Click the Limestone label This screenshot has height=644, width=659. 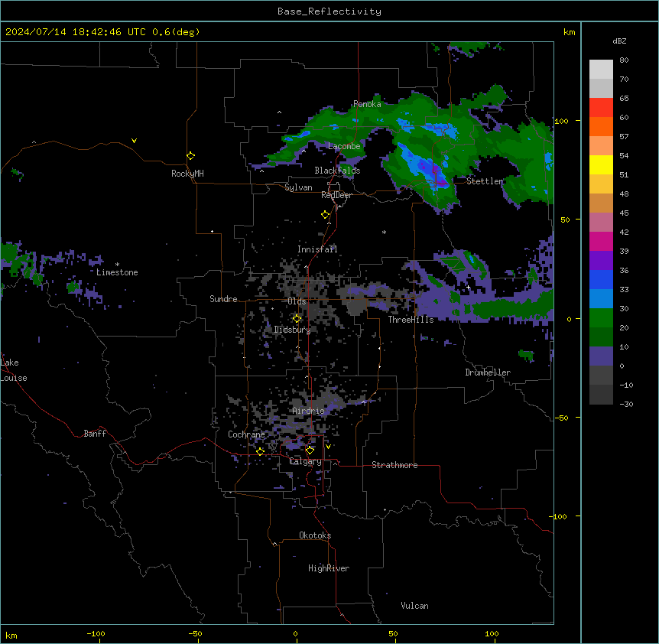pyautogui.click(x=117, y=272)
